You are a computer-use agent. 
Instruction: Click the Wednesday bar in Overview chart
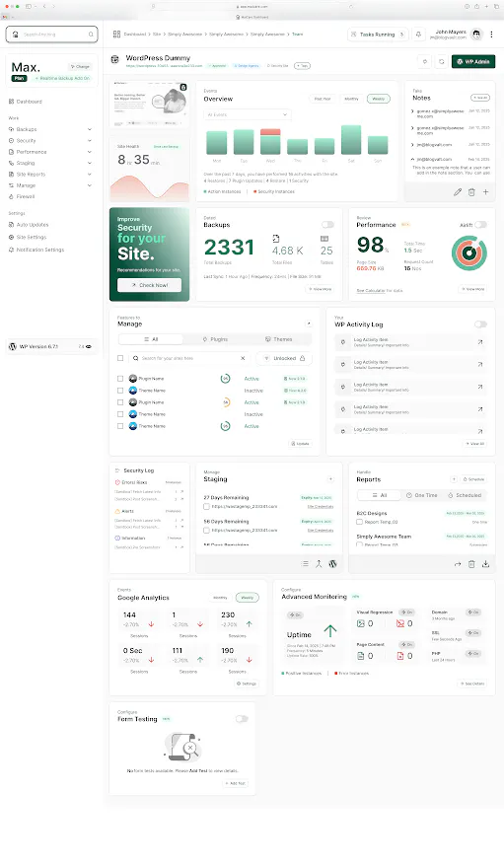(x=270, y=142)
